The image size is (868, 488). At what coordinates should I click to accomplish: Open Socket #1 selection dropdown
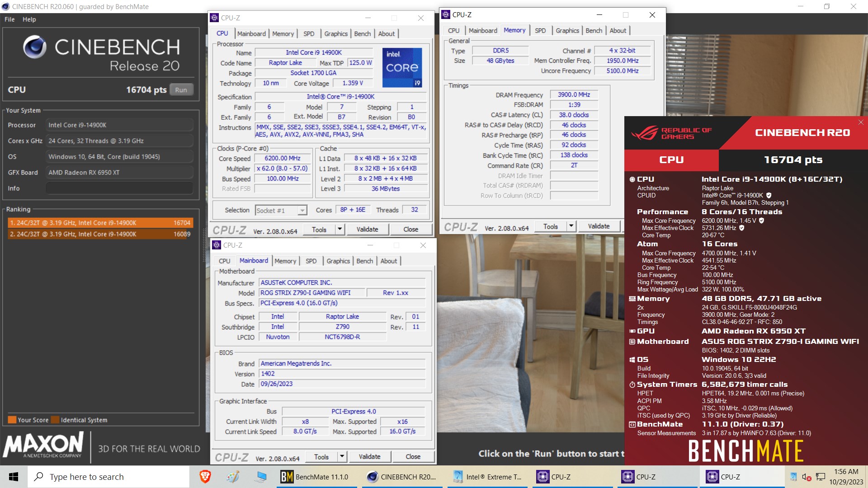[302, 211]
